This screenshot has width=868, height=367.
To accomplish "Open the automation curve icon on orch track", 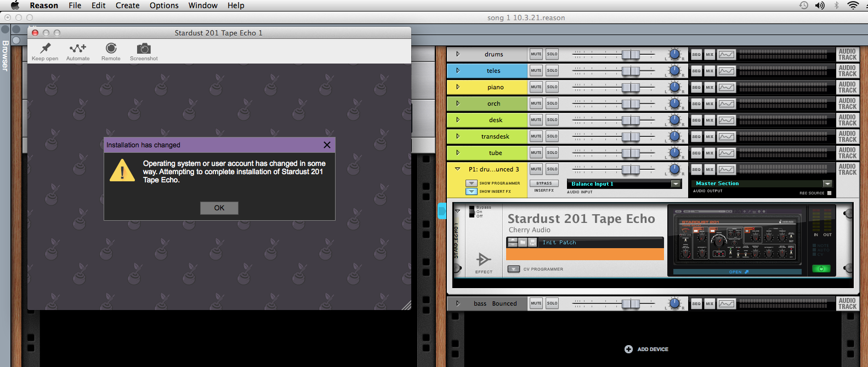I will pyautogui.click(x=727, y=104).
